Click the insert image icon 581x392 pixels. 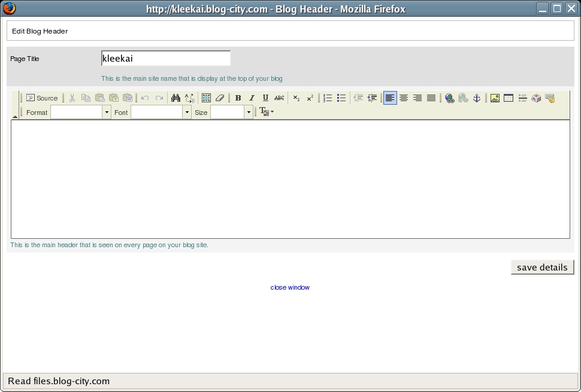[495, 98]
